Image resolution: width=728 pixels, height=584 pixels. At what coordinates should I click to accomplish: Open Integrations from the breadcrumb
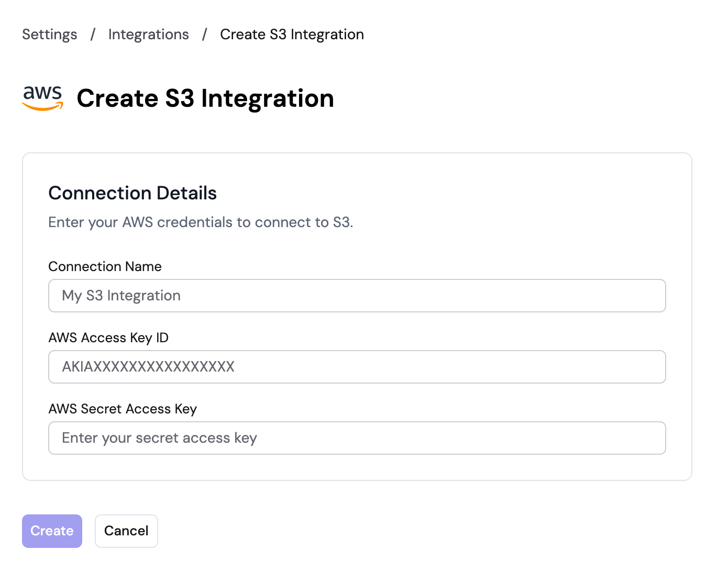(148, 34)
